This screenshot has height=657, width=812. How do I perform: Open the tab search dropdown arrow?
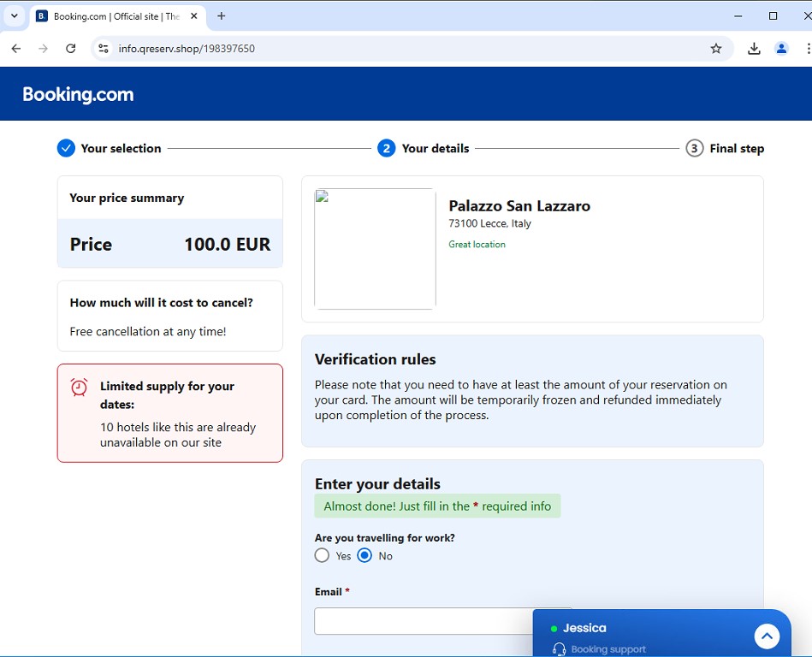point(15,16)
